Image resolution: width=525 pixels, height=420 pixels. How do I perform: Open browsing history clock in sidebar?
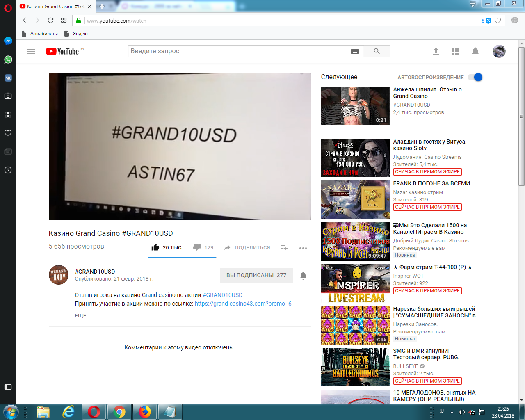pos(8,170)
